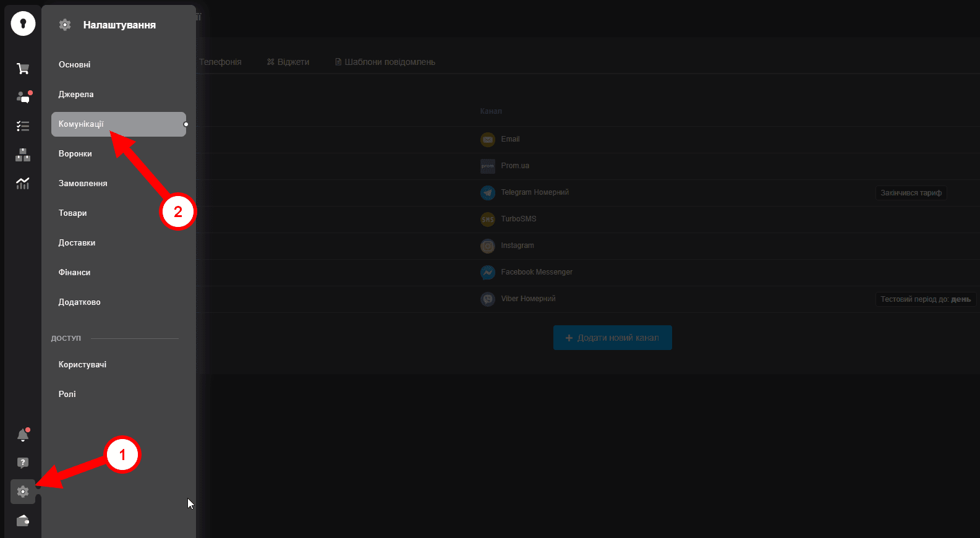Screen dimensions: 980x538
Task: Open the help question mark icon
Action: click(23, 463)
